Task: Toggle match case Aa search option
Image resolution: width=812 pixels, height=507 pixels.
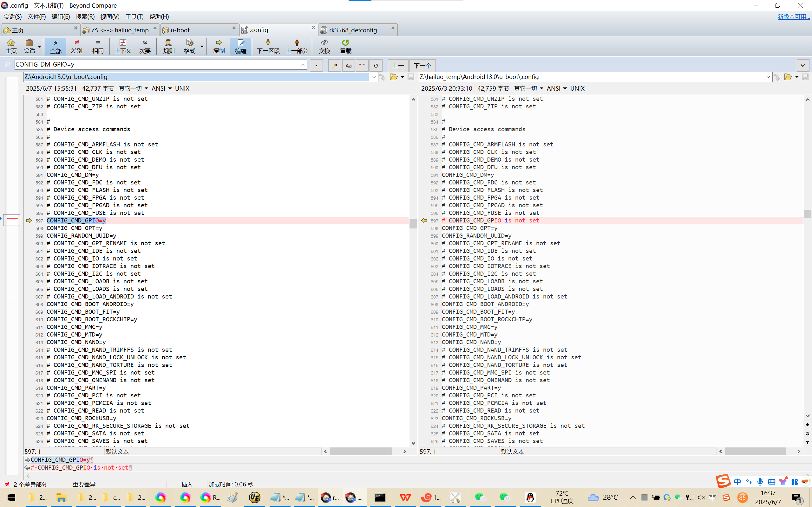Action: (x=348, y=65)
